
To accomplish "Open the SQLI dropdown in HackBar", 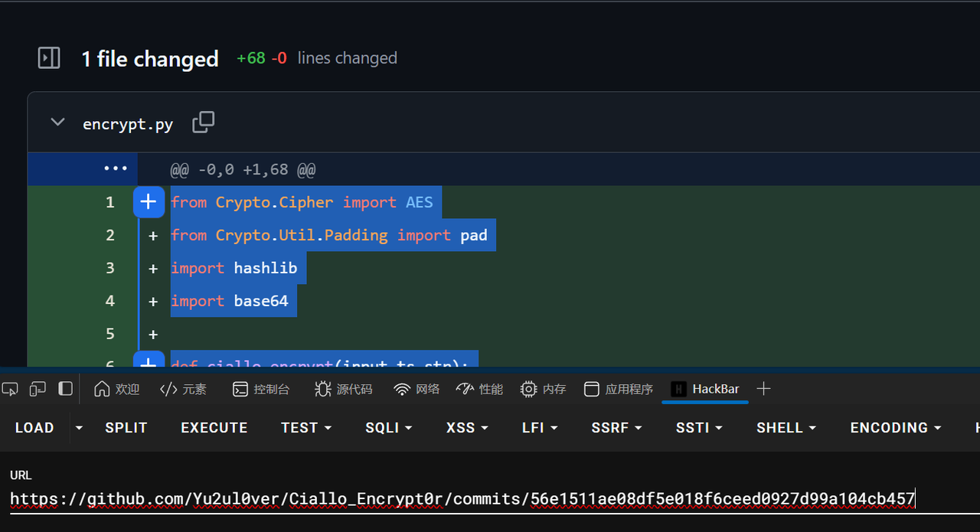I will pos(388,428).
